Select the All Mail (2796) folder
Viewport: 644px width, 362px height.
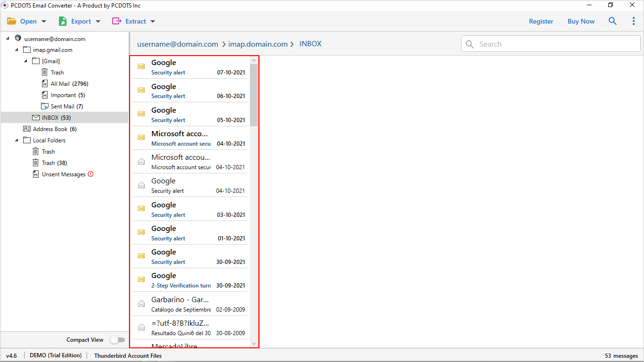(x=69, y=83)
